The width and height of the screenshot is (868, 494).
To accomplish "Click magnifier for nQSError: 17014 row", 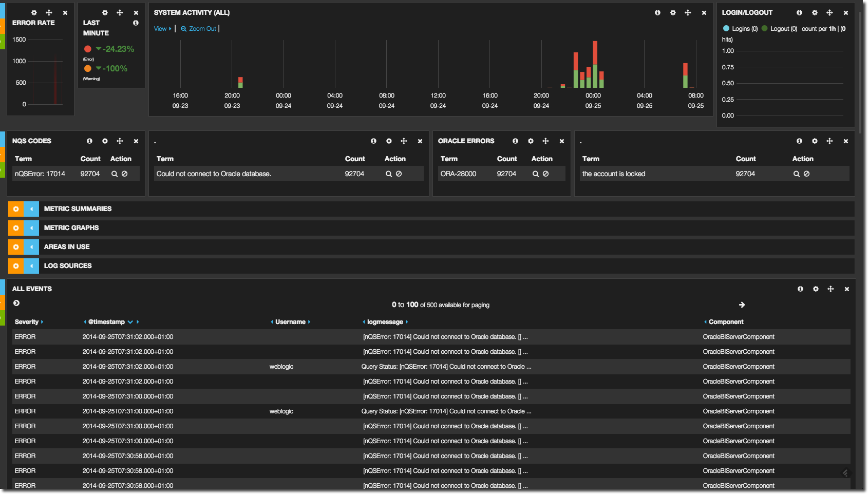I will [115, 174].
